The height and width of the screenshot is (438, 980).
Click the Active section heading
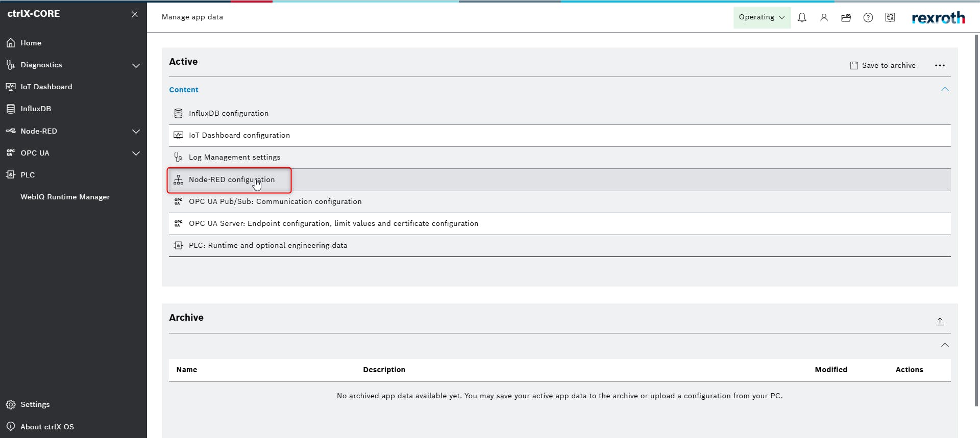183,62
